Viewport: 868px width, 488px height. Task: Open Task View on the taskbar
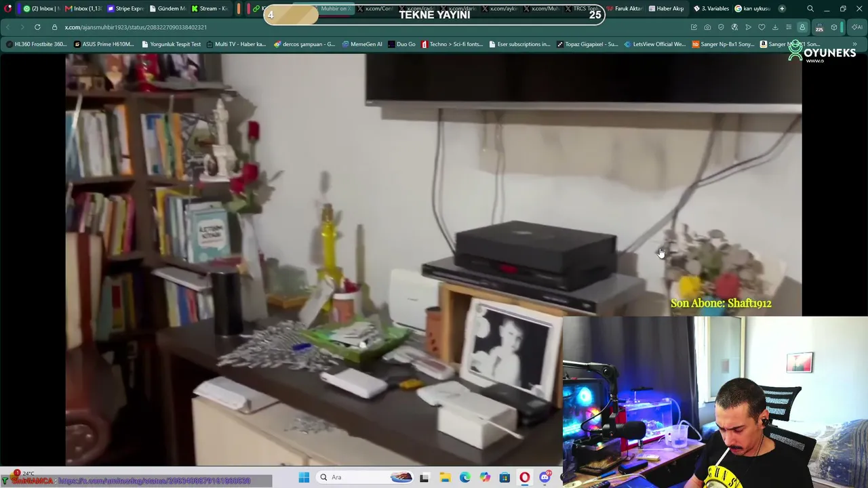pyautogui.click(x=424, y=477)
